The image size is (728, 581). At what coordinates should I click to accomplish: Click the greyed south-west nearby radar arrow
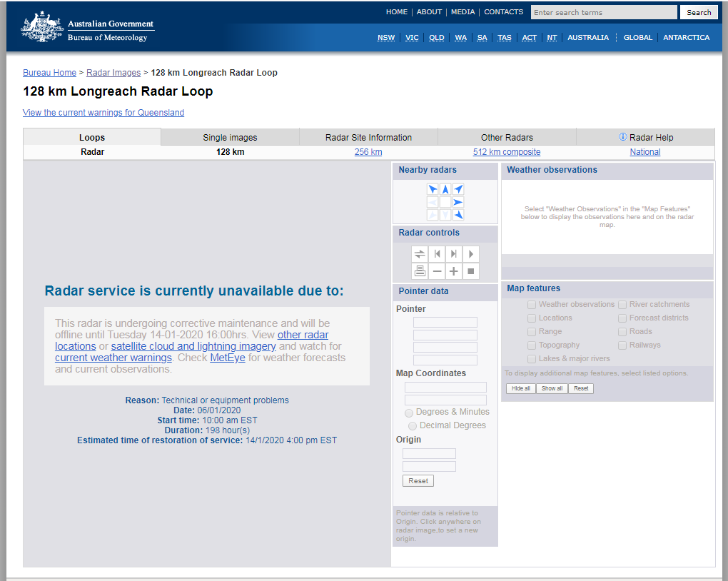point(433,215)
